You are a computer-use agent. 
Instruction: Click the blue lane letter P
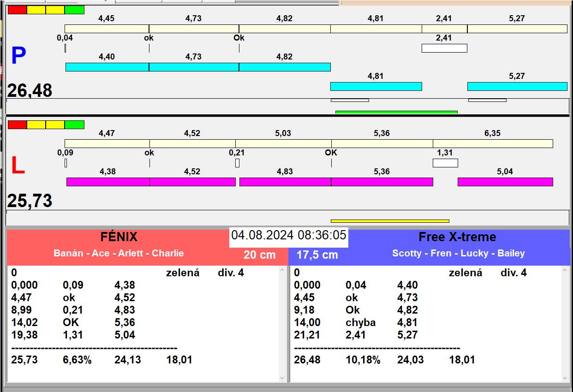(x=18, y=56)
